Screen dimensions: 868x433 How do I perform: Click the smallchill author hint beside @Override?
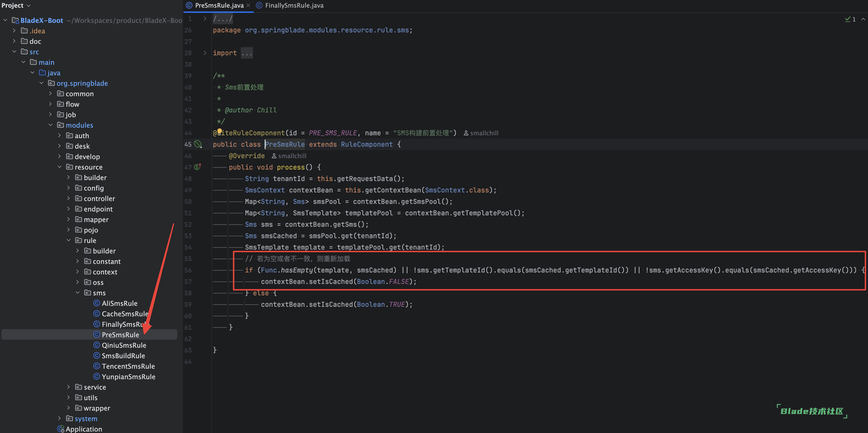tap(289, 156)
